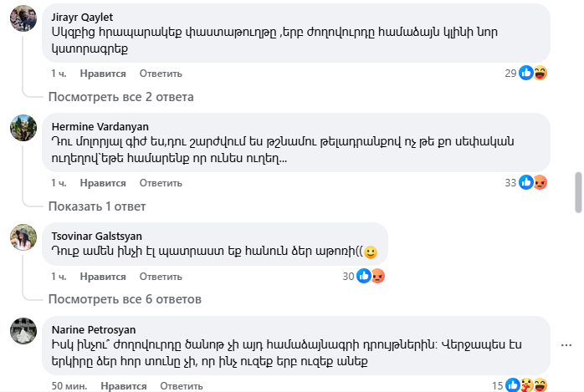Click reaction icons on Jirayr Qaylet's comment

tap(533, 74)
